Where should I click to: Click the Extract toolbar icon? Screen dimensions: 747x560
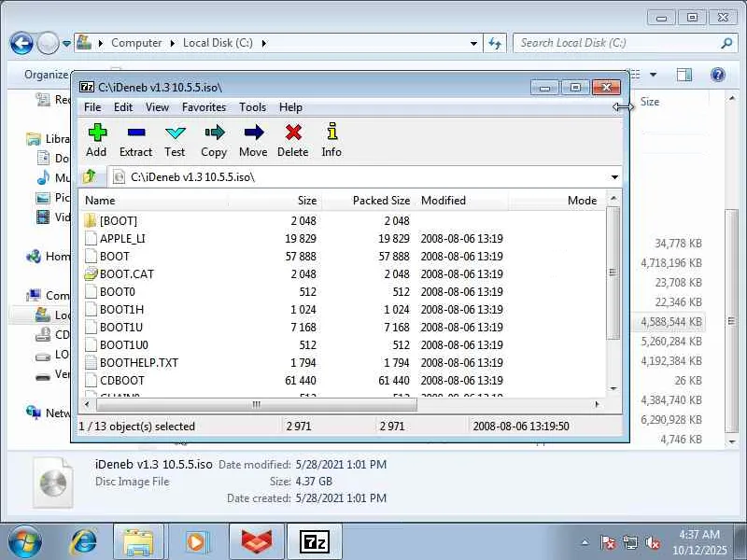coord(136,133)
